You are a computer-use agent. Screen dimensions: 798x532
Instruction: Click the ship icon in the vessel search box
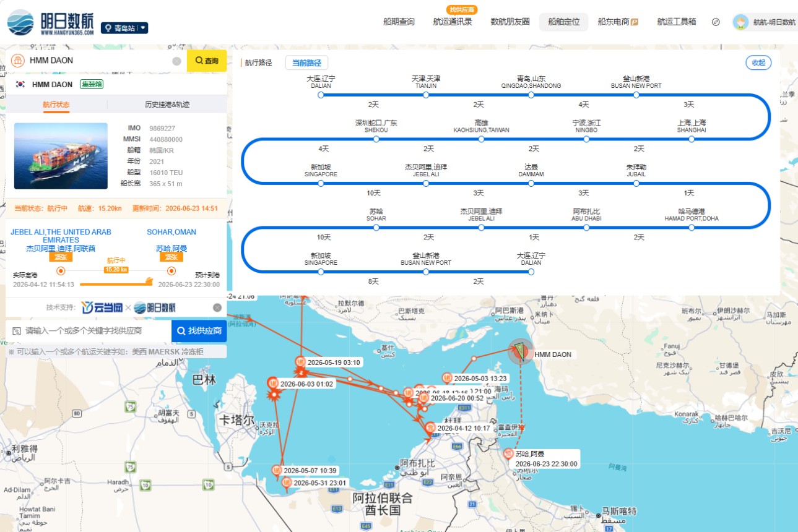point(17,61)
